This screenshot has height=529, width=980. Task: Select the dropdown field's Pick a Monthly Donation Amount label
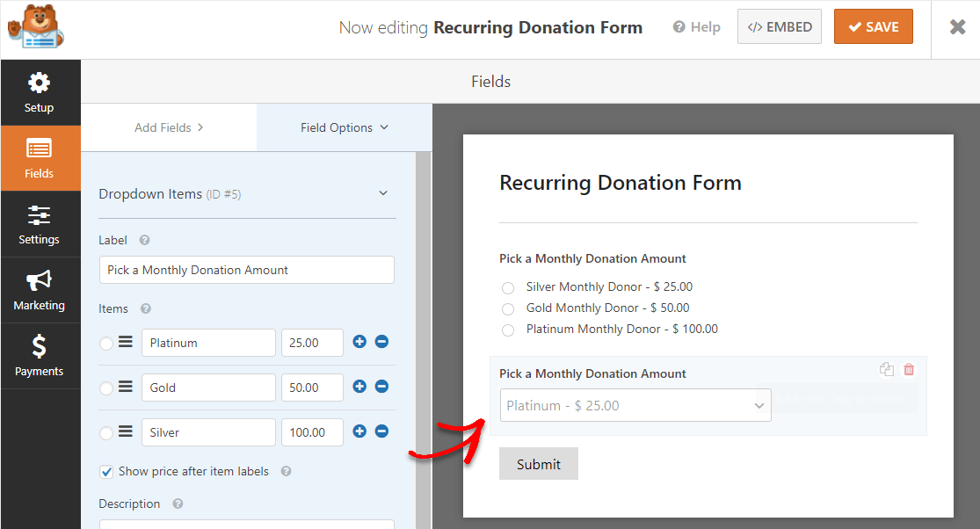pyautogui.click(x=592, y=373)
